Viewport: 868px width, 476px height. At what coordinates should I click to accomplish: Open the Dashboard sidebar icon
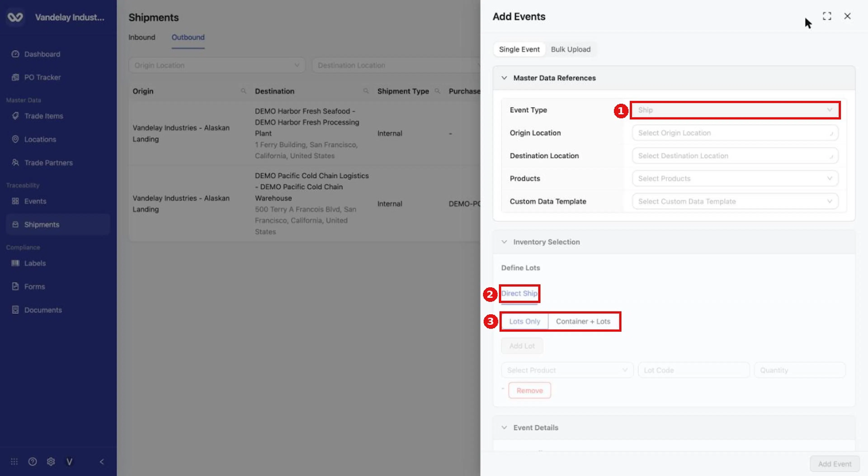coord(15,54)
